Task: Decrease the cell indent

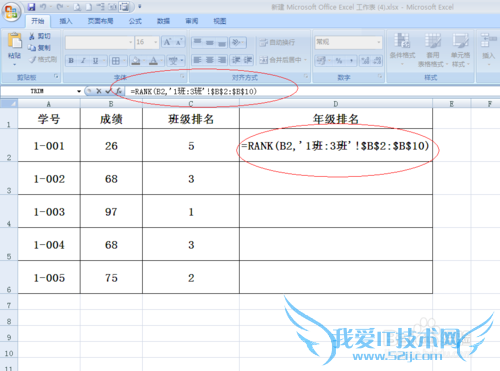Action: tap(236, 60)
